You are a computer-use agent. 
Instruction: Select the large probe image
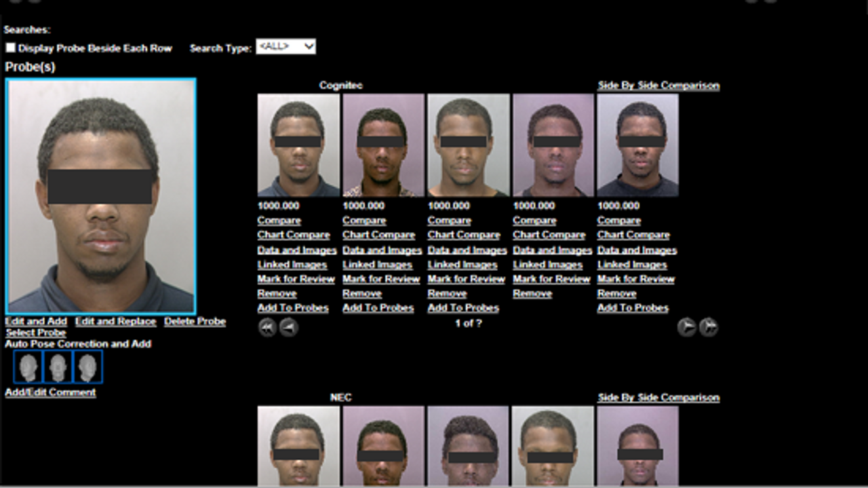coord(101,195)
